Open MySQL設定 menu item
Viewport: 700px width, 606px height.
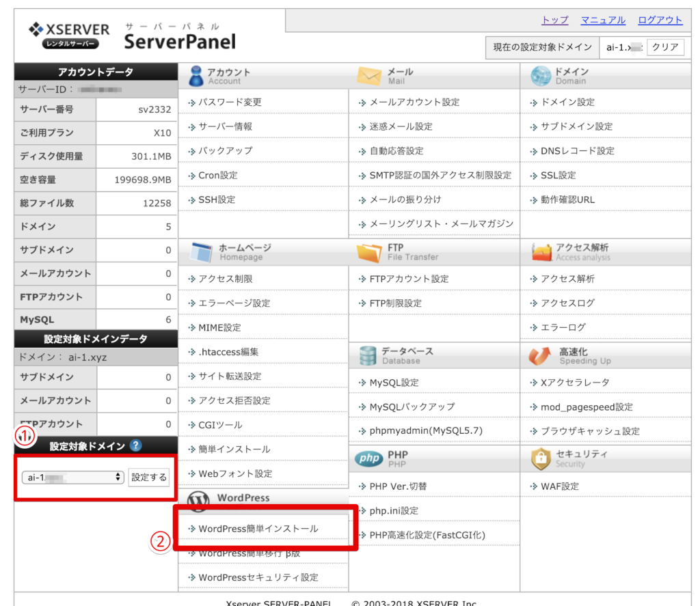pyautogui.click(x=394, y=383)
